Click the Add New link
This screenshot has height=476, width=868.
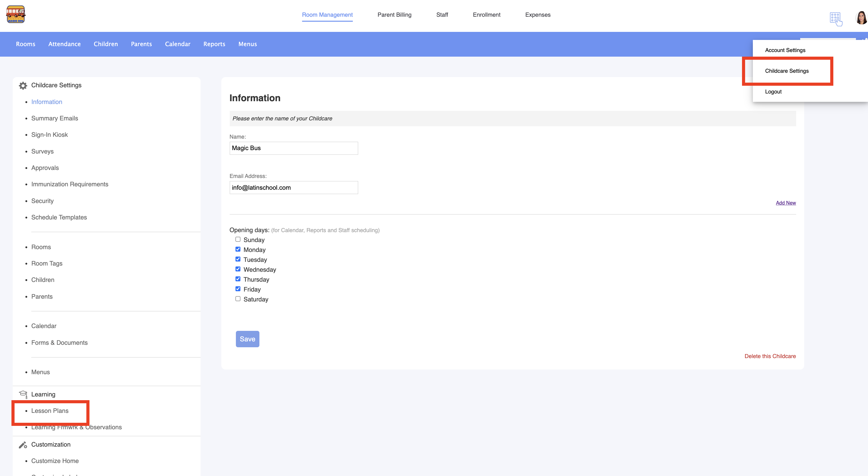click(785, 203)
